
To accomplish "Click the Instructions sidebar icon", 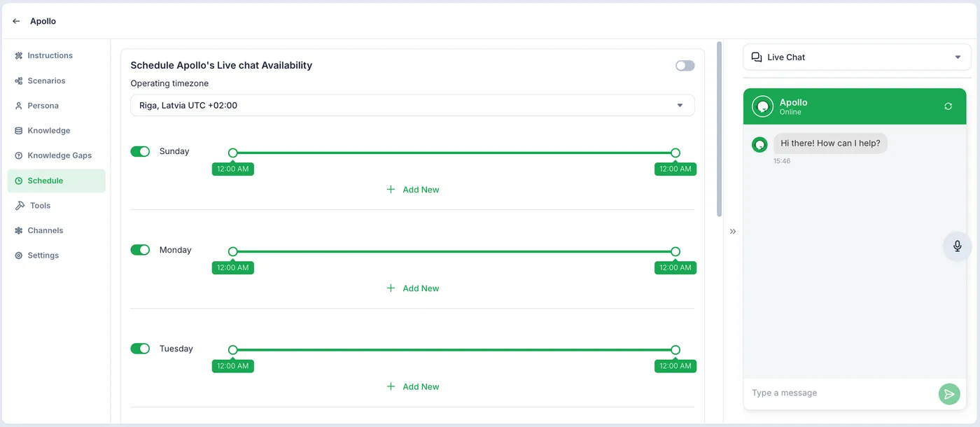I will click(19, 55).
